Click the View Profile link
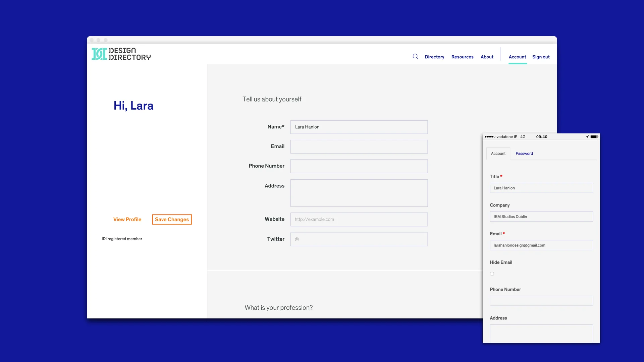This screenshot has width=644, height=362. (x=127, y=220)
